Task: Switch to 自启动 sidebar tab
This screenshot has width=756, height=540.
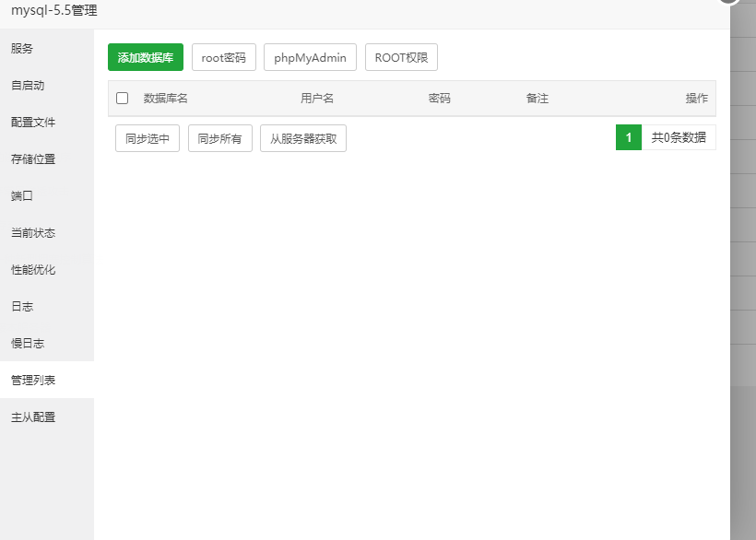Action: pos(47,86)
